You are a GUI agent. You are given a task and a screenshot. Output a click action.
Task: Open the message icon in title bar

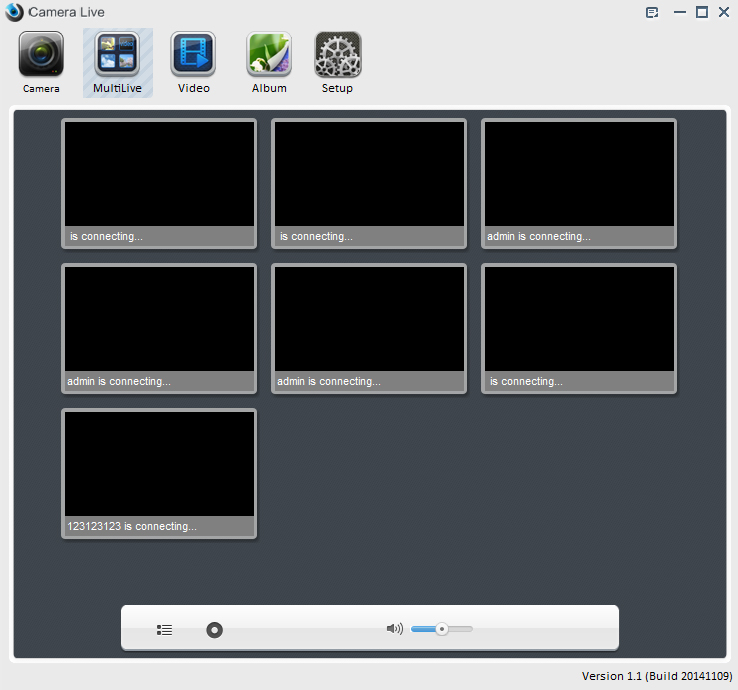[x=652, y=13]
